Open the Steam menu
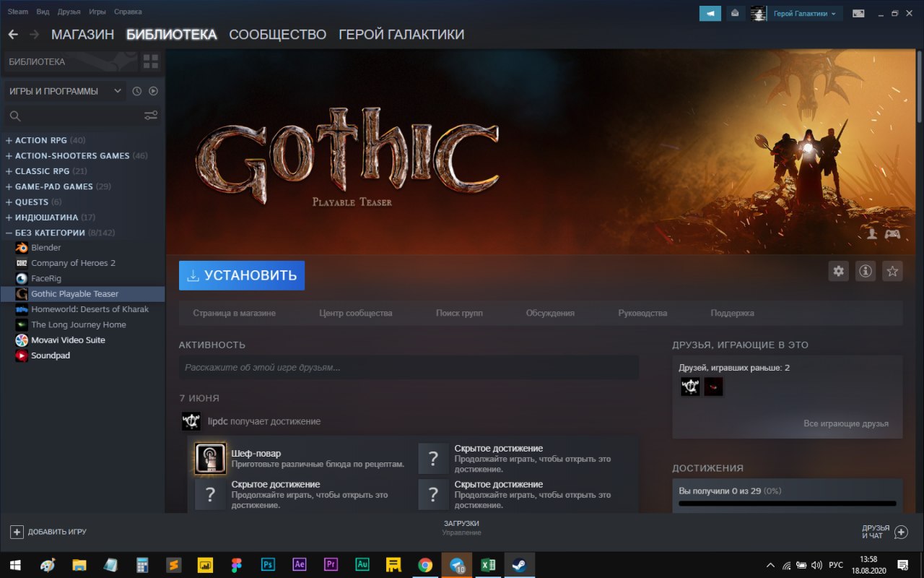Screen dimensions: 924x578 pos(18,12)
